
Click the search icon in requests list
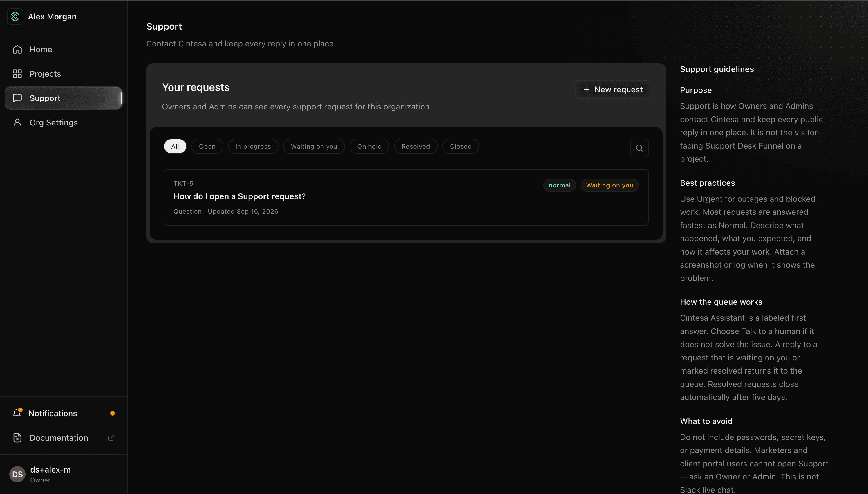(x=639, y=148)
